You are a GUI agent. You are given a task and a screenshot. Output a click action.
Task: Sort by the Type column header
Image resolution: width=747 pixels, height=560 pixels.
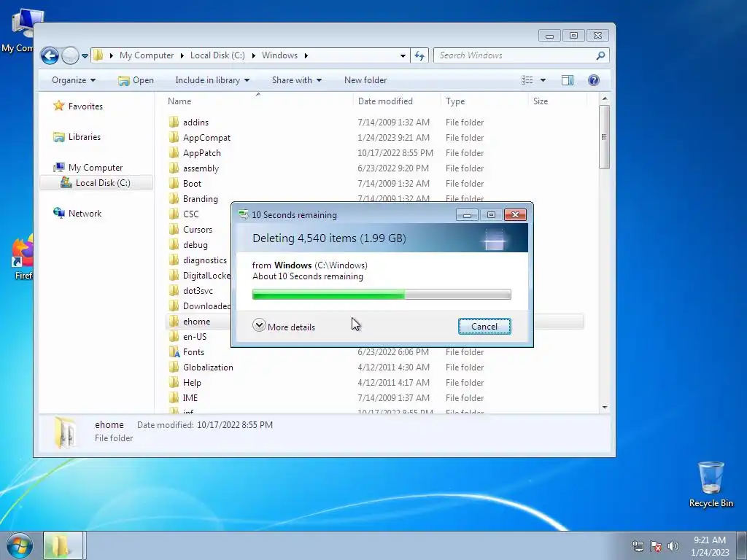455,101
